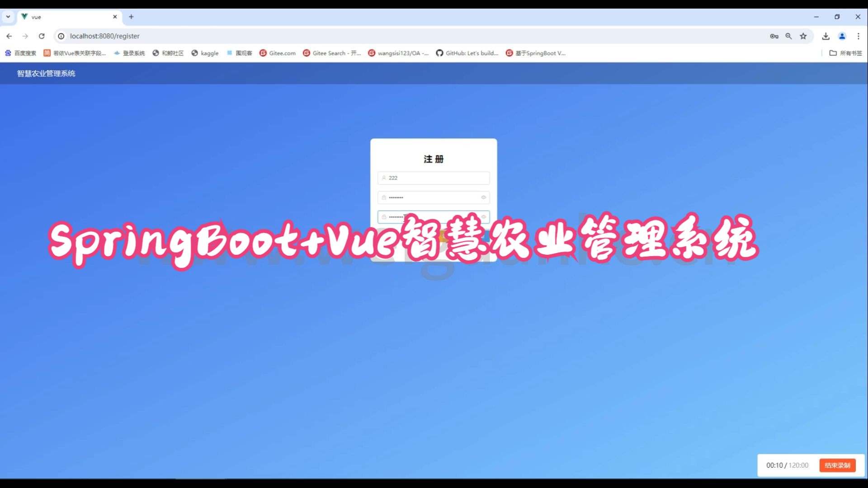Click the 结束录制 stop recording button
Image resolution: width=868 pixels, height=488 pixels.
[837, 465]
